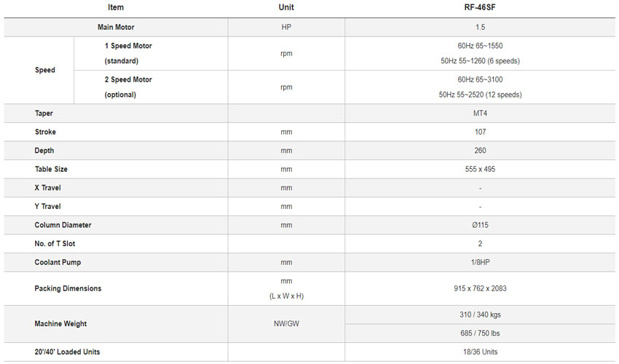Select the Speed row label

click(x=44, y=70)
